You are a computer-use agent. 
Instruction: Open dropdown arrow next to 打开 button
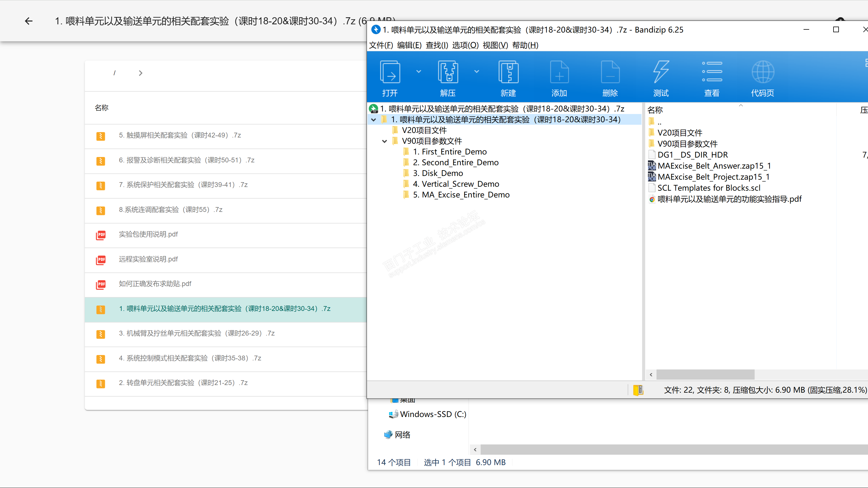click(418, 72)
